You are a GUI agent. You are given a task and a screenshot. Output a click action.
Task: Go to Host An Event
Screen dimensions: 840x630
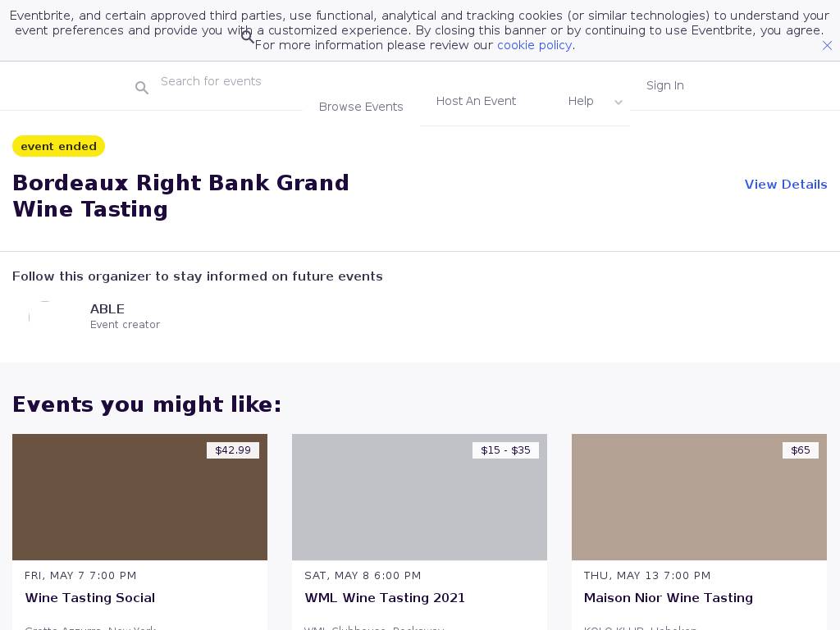(x=476, y=101)
